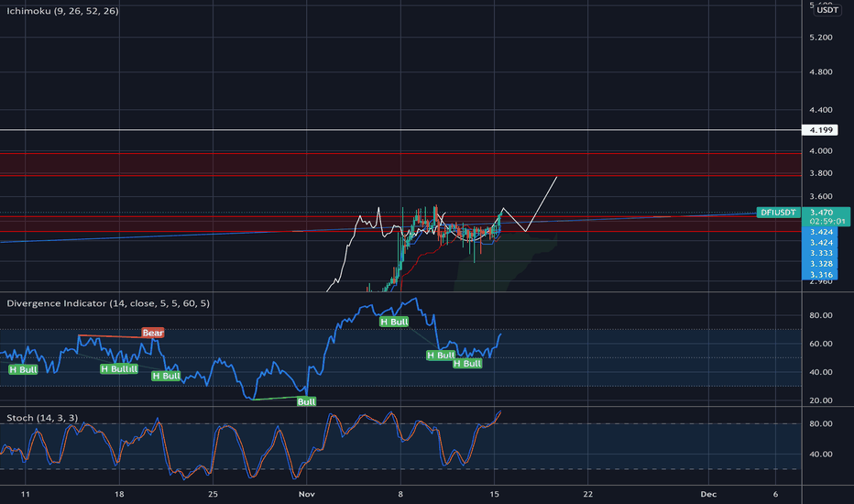
Task: Click the overlapping H Bullull divergence label
Action: 119,369
